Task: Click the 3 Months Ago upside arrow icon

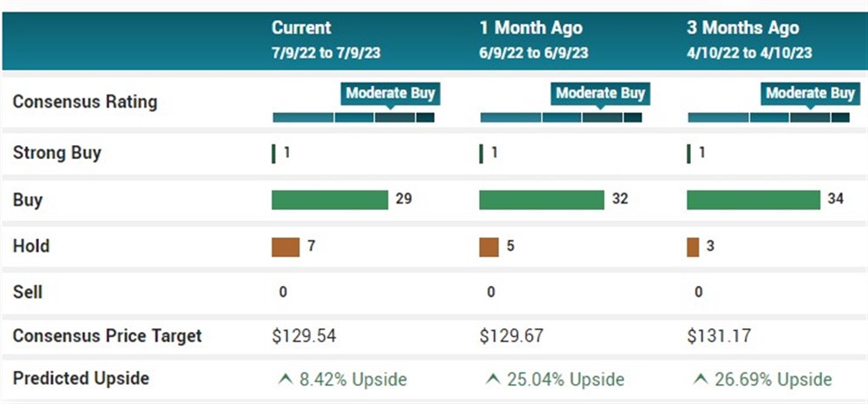Action: (699, 379)
